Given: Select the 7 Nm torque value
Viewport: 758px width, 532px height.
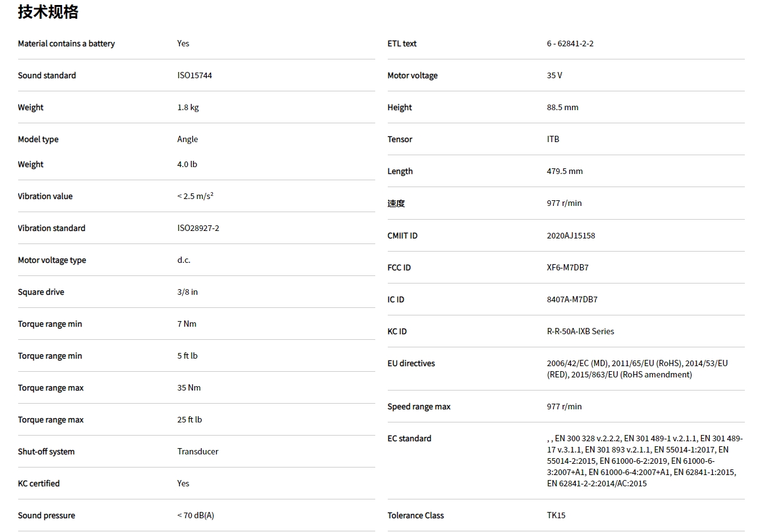Looking at the screenshot, I should coord(187,324).
